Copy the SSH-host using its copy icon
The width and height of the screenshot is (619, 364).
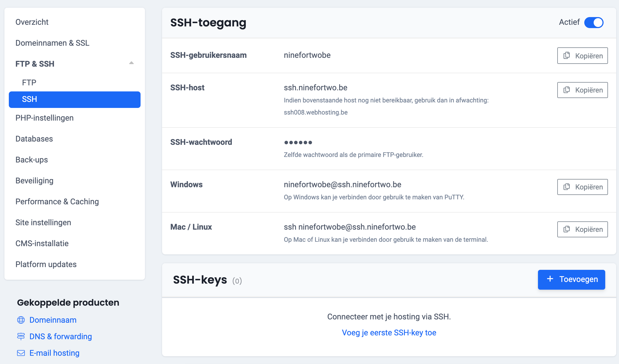coord(566,90)
